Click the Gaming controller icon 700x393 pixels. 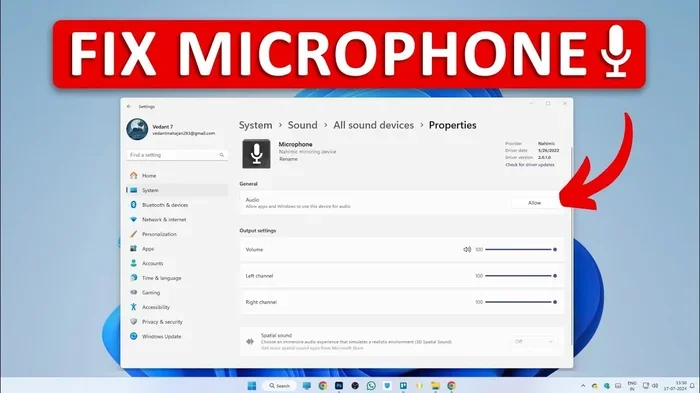tap(133, 292)
